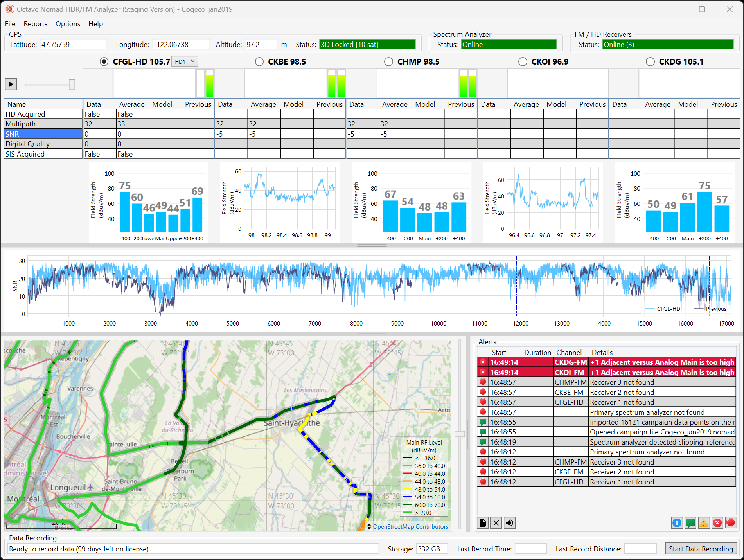Image resolution: width=744 pixels, height=560 pixels.
Task: Click Start Data Recording button
Action: pyautogui.click(x=701, y=549)
